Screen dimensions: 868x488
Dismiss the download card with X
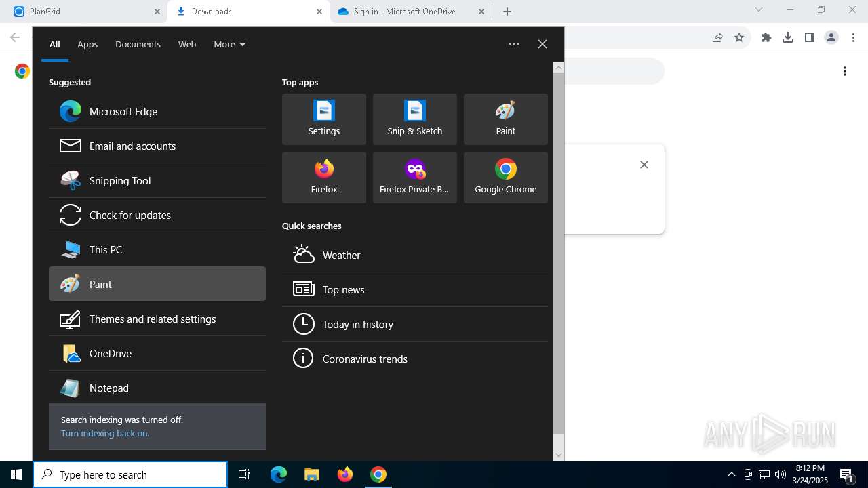pyautogui.click(x=644, y=165)
